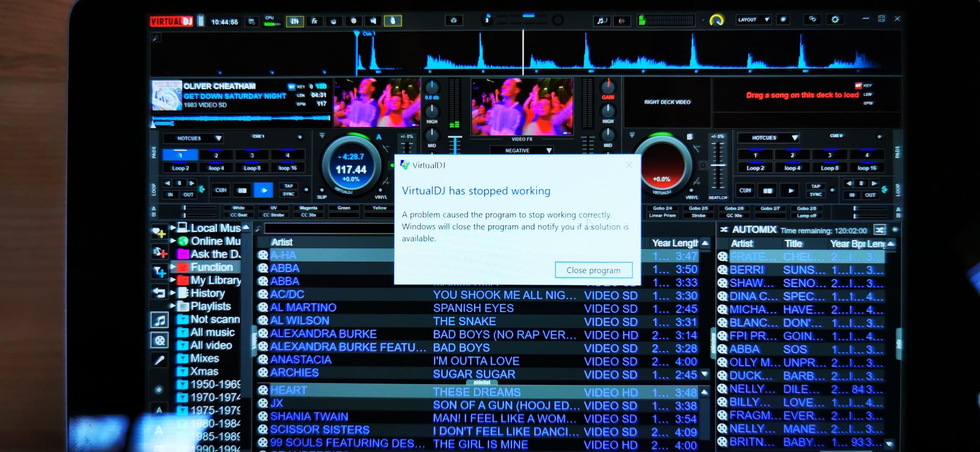Click the Title column header in Automix panel

(x=794, y=244)
